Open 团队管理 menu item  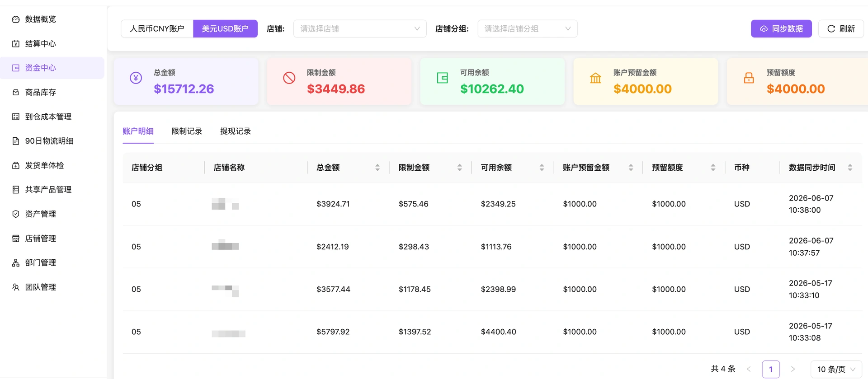point(52,287)
